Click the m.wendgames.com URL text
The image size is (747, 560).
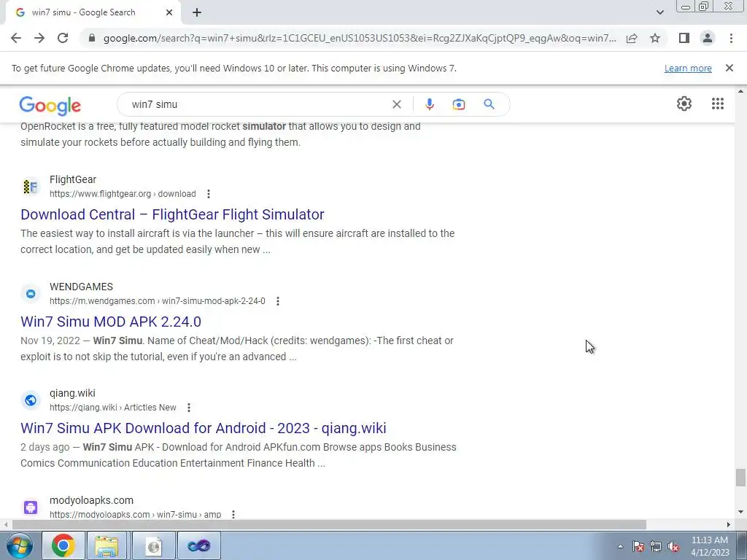pyautogui.click(x=158, y=301)
